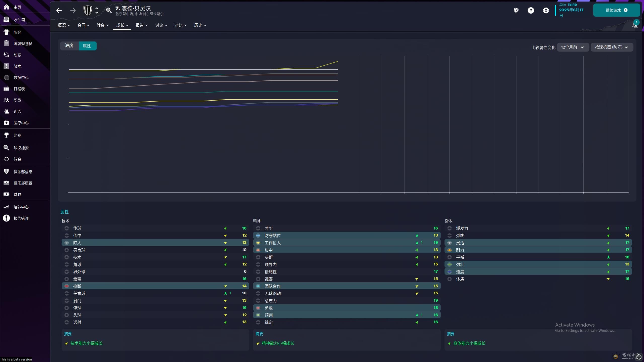Toggle graph line for 勇敢 attribute
The width and height of the screenshot is (644, 362).
pyautogui.click(x=258, y=308)
